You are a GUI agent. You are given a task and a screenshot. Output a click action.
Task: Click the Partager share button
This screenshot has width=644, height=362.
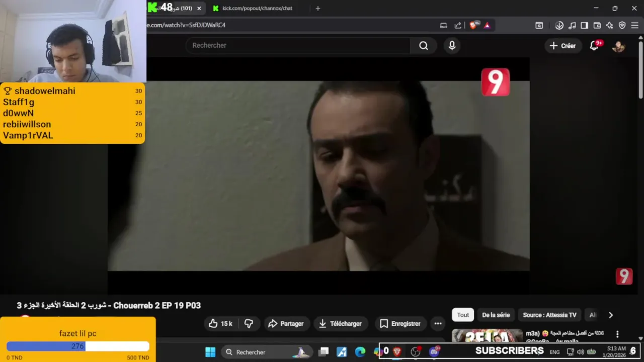286,324
